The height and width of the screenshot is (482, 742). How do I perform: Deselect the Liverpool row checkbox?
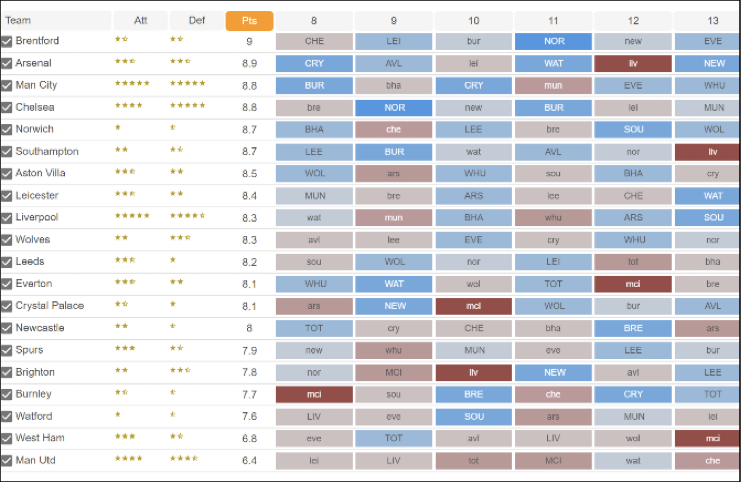[7, 217]
